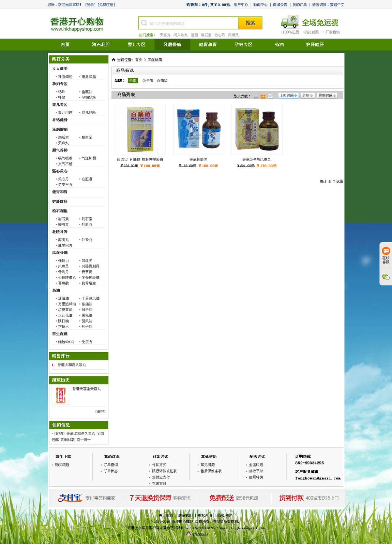Switch language to 繁體中文
The height and width of the screenshot is (544, 392).
(x=337, y=5)
